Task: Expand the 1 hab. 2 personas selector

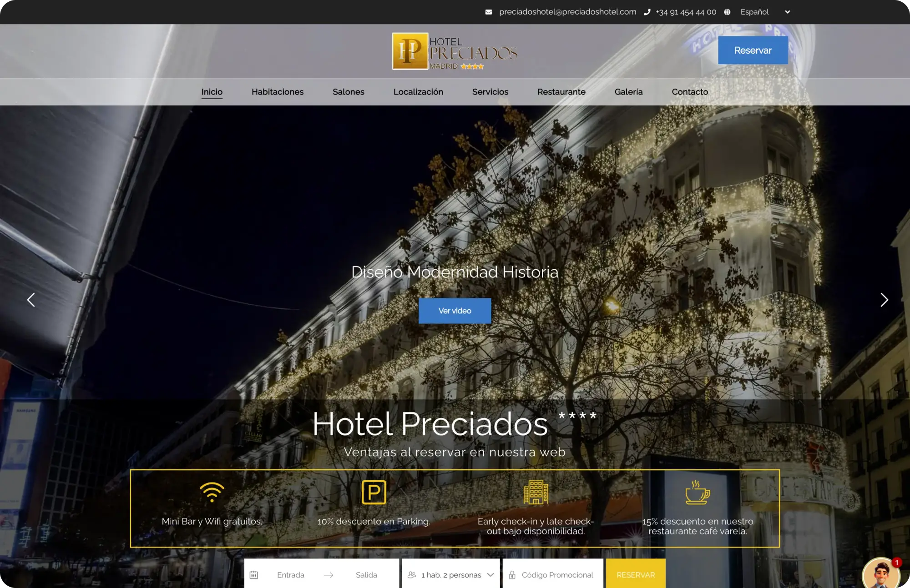Action: [451, 575]
